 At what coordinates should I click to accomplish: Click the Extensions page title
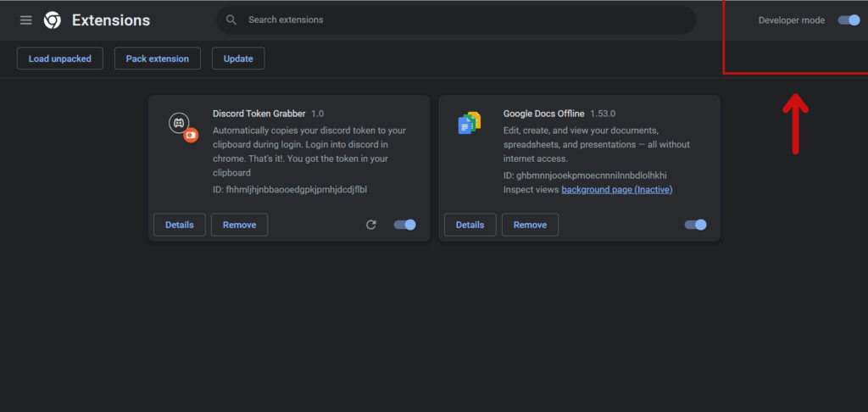(x=111, y=20)
